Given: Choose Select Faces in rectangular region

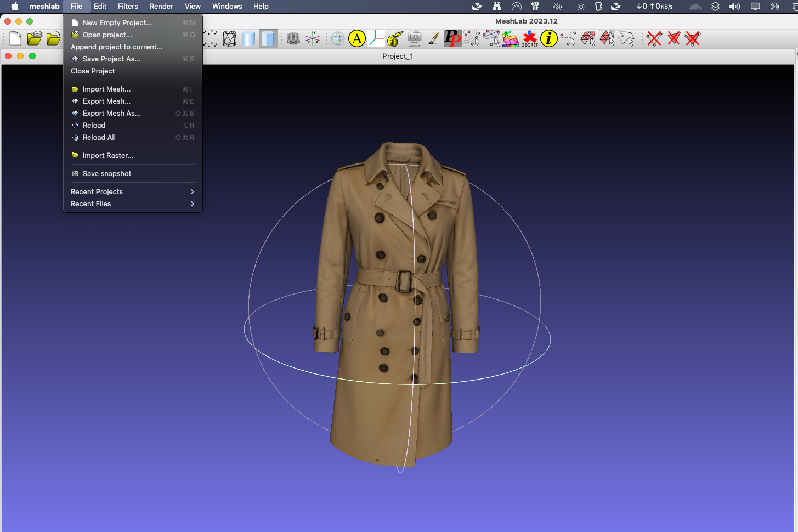Looking at the screenshot, I should (x=588, y=38).
